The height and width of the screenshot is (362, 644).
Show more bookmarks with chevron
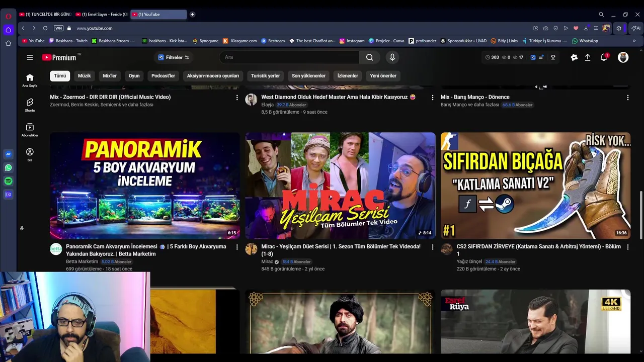[634, 41]
